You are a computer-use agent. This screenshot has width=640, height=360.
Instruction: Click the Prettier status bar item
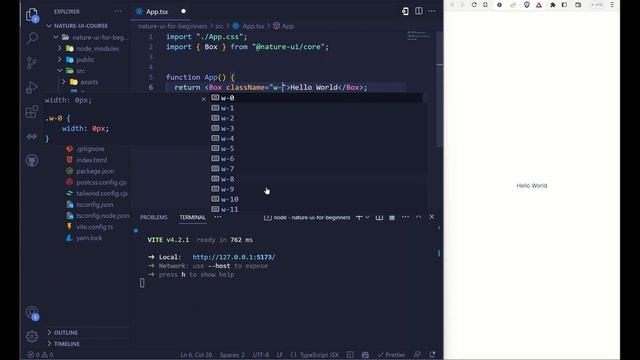click(391, 355)
